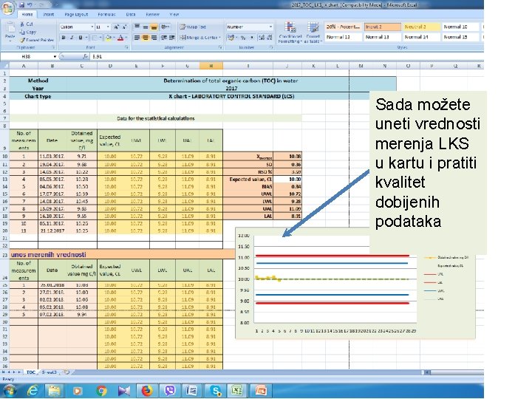Open the accounting number format dropdown

pos(236,38)
